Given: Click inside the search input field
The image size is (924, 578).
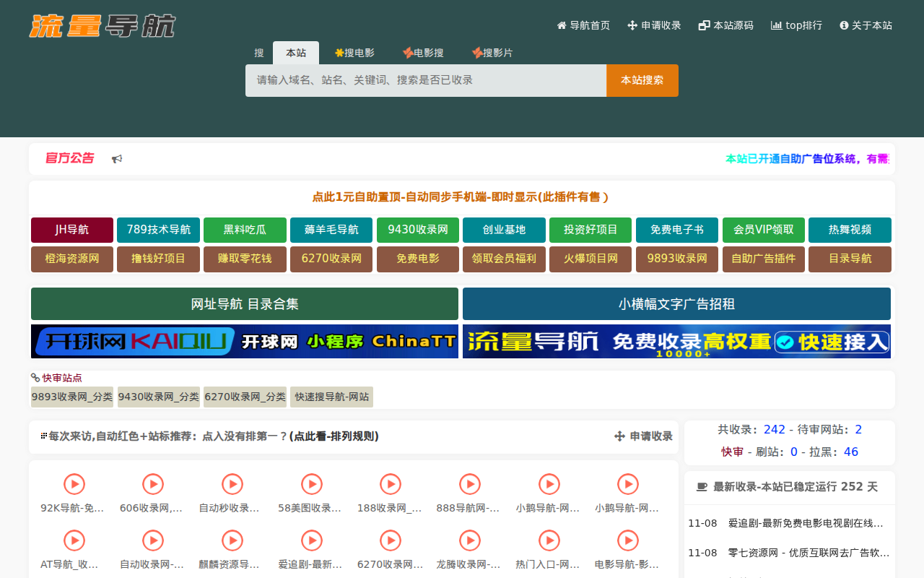Looking at the screenshot, I should (425, 80).
